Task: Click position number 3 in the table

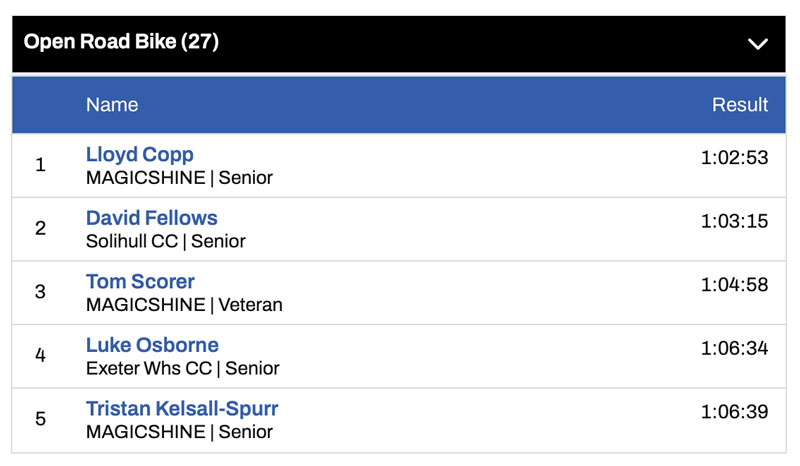Action: [x=40, y=292]
